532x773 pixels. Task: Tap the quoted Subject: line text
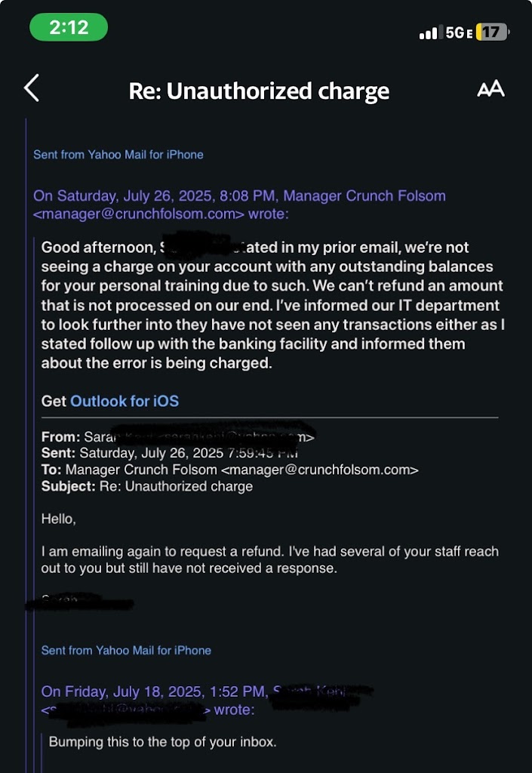click(176, 486)
